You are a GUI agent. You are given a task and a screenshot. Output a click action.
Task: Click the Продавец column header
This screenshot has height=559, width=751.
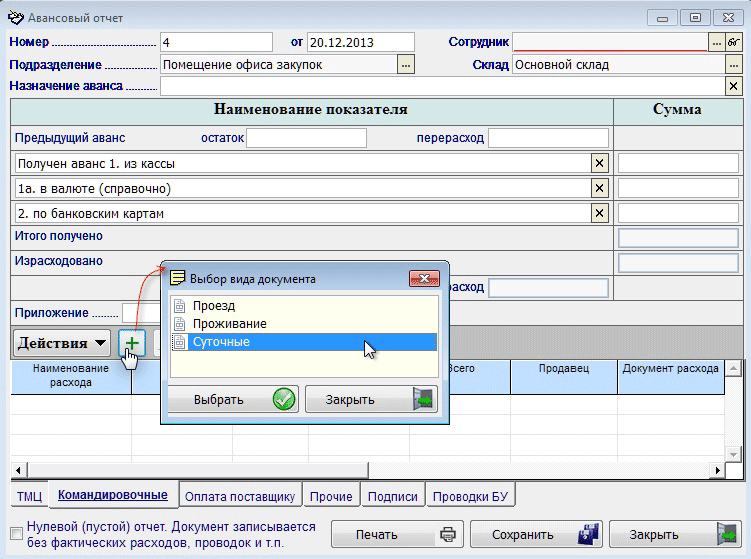pyautogui.click(x=564, y=376)
